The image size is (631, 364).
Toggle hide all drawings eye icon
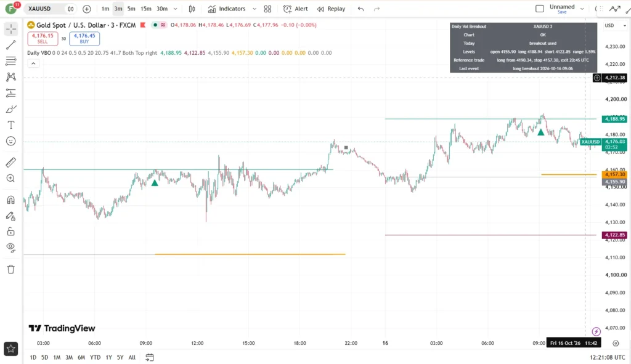coord(11,248)
